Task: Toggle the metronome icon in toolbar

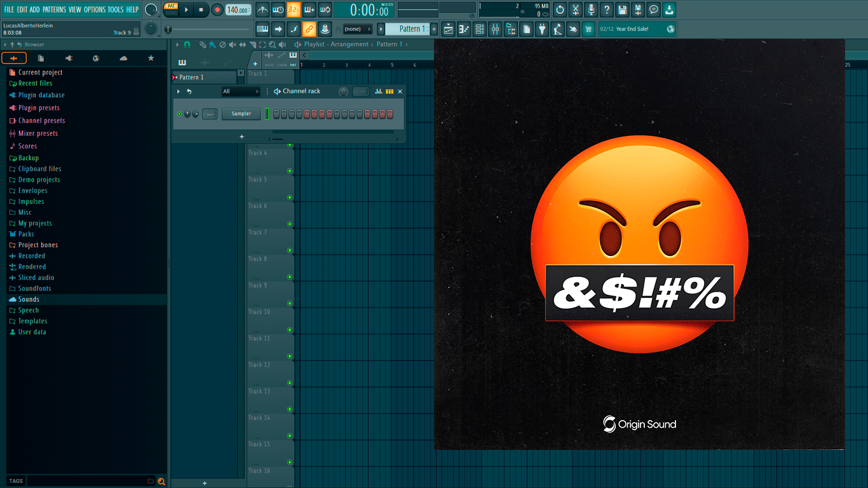Action: (x=262, y=10)
